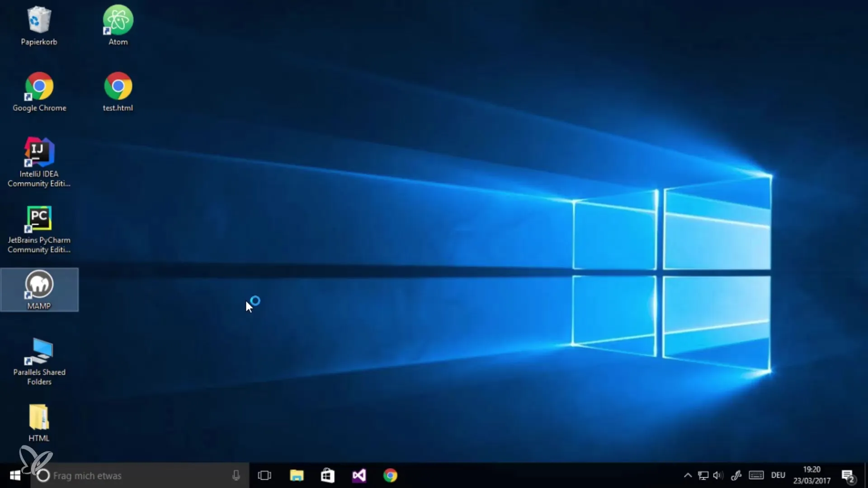Image resolution: width=868 pixels, height=488 pixels.
Task: Select the test.html file icon
Action: click(x=118, y=92)
